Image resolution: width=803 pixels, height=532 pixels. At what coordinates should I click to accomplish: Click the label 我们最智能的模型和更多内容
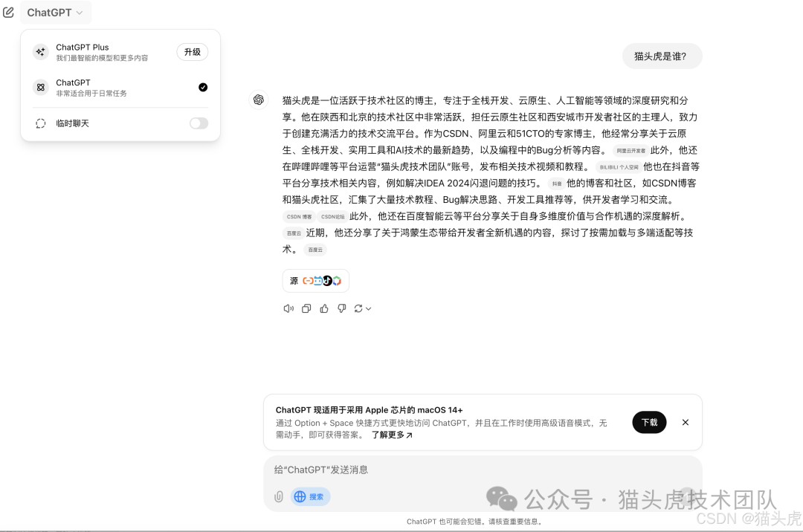coord(102,58)
